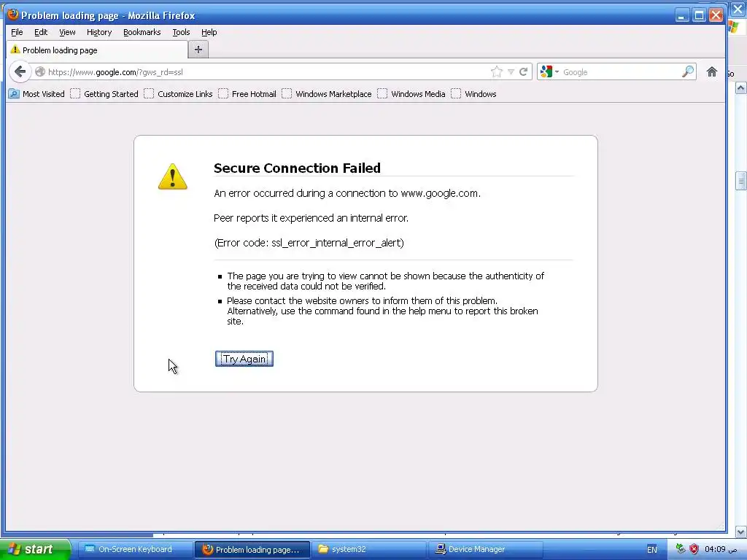Screen dimensions: 747x560
Task: Click the error code ssl_error_internal_error_alert text
Action: click(309, 243)
